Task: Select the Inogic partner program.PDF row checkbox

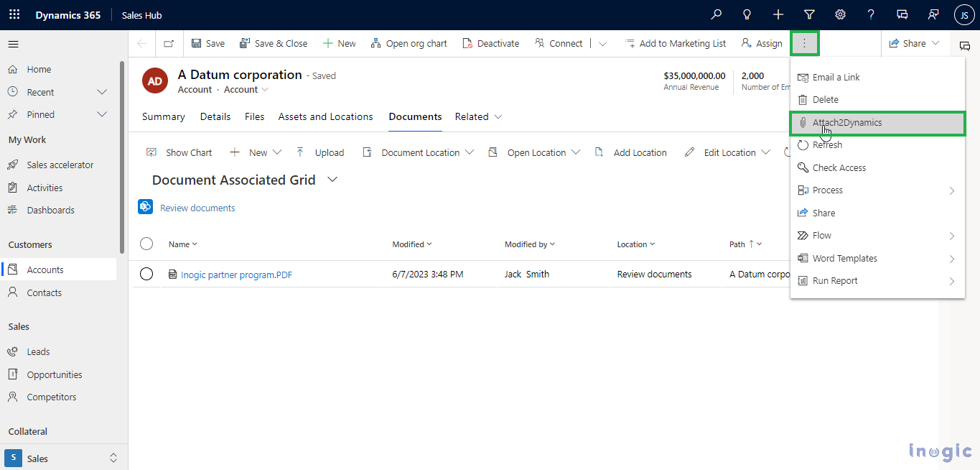Action: tap(146, 274)
